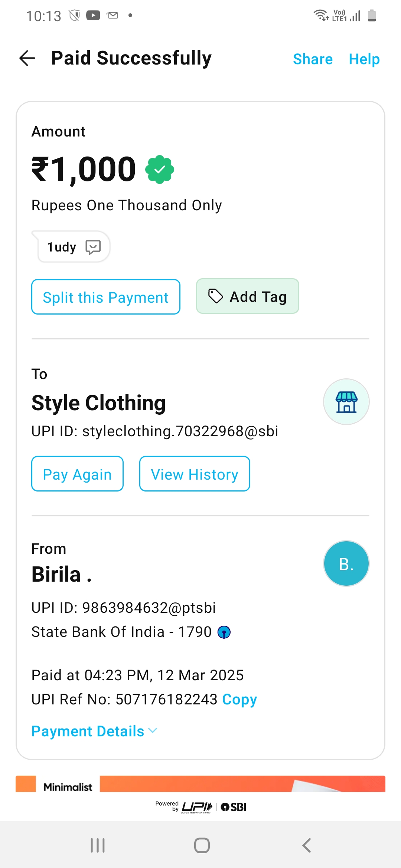Tap the back arrow icon

[x=27, y=58]
